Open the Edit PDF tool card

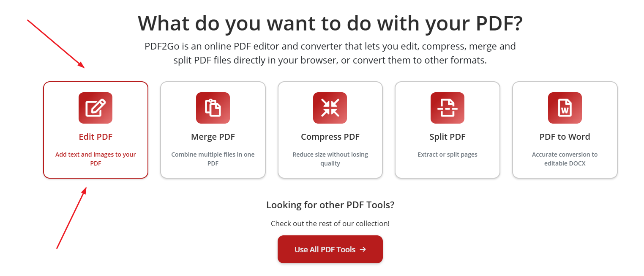pos(96,130)
